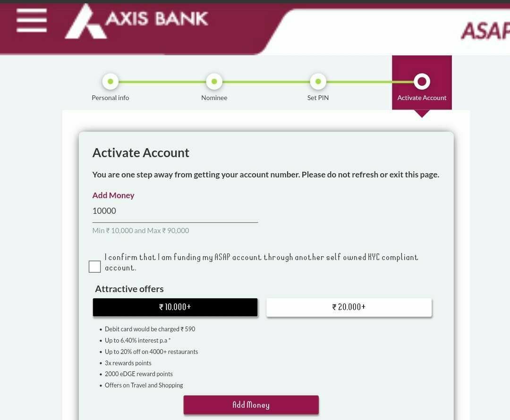Click the Min and Max amount hint text
The height and width of the screenshot is (420, 510).
tap(141, 230)
